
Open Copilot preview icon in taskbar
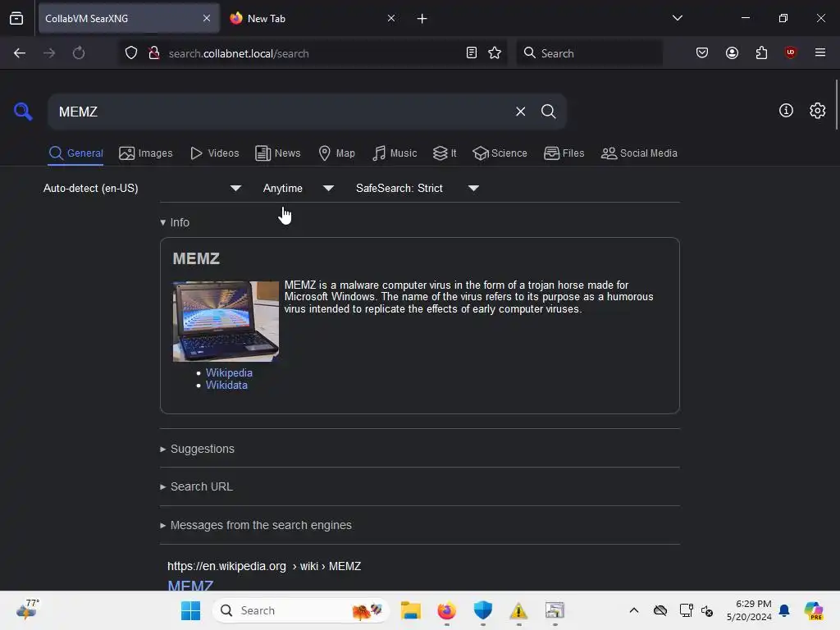(813, 610)
